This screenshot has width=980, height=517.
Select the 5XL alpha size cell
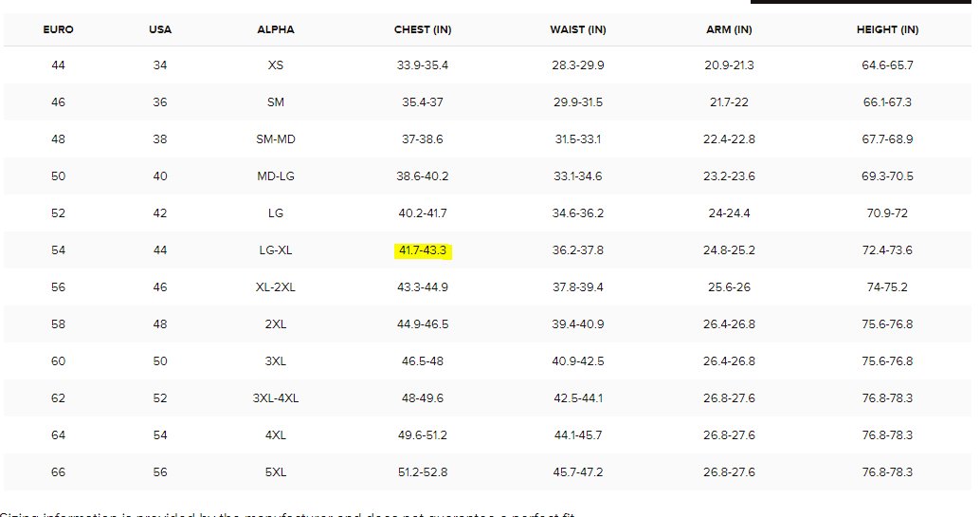tap(276, 471)
